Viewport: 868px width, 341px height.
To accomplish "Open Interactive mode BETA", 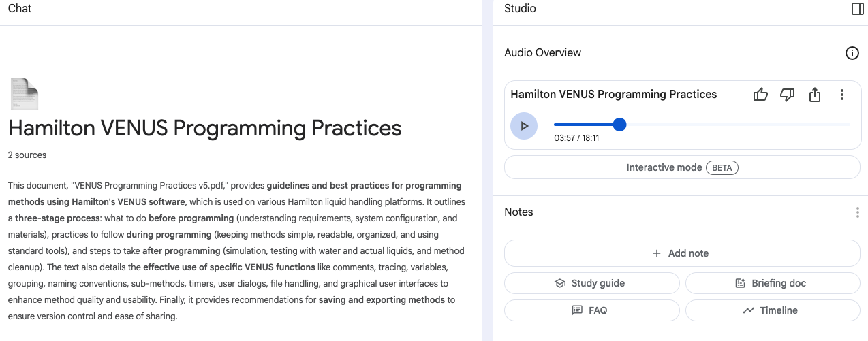I will click(x=682, y=167).
